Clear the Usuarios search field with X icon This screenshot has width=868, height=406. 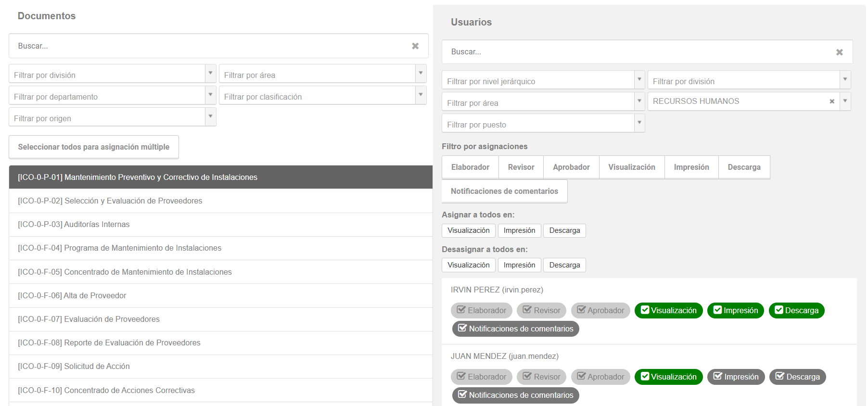(839, 52)
